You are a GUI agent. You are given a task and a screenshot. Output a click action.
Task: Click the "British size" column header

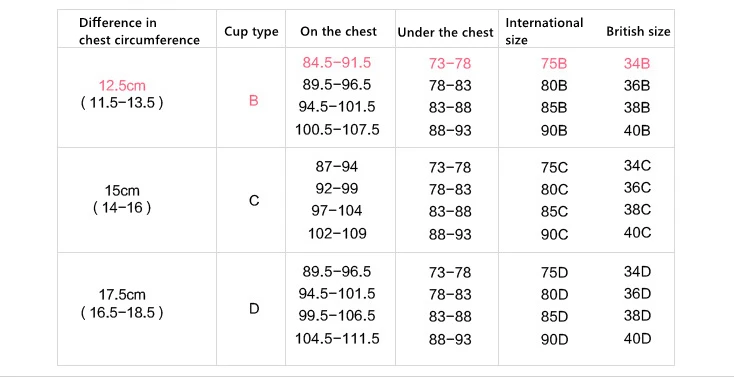click(x=638, y=31)
